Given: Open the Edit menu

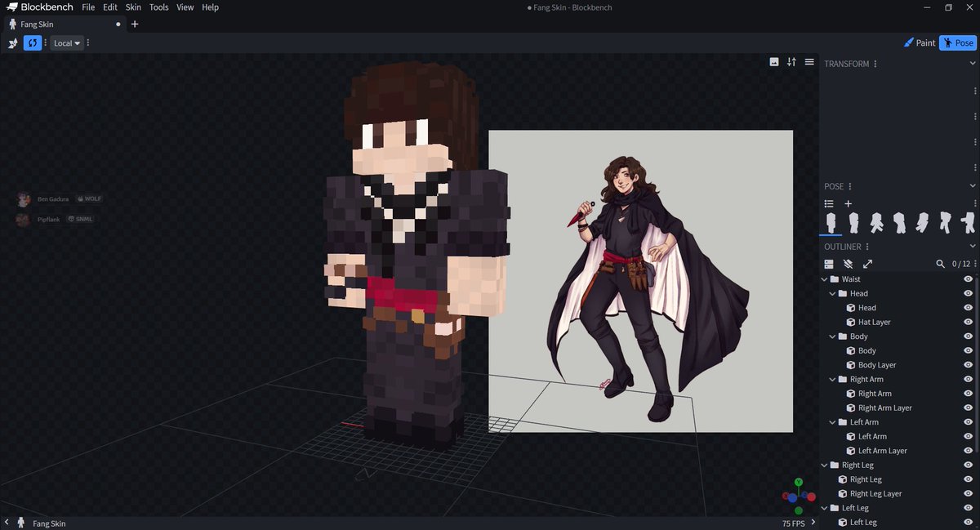Looking at the screenshot, I should [110, 7].
